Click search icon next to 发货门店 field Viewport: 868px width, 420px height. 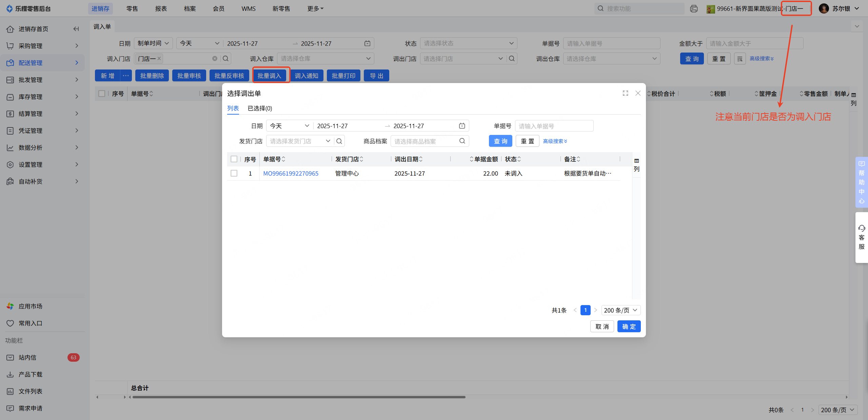339,141
